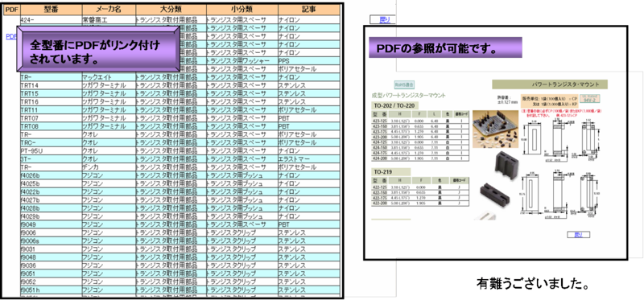This screenshot has width=644, height=300.
Task: Click the RoHS適合 badge in the PDF
Action: pyautogui.click(x=404, y=84)
